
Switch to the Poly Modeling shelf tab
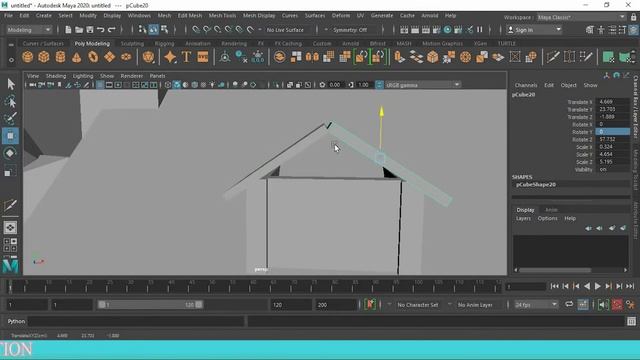[92, 43]
